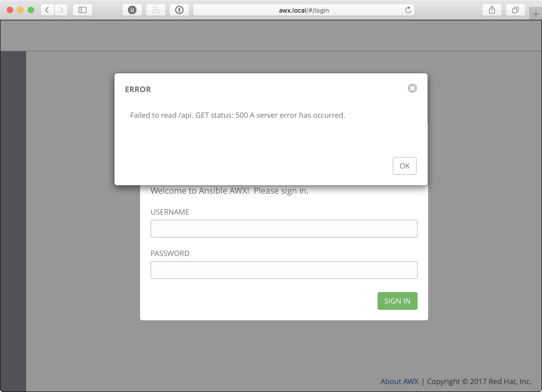The image size is (542, 392).
Task: Toggle the Safari sidebar
Action: pyautogui.click(x=82, y=10)
